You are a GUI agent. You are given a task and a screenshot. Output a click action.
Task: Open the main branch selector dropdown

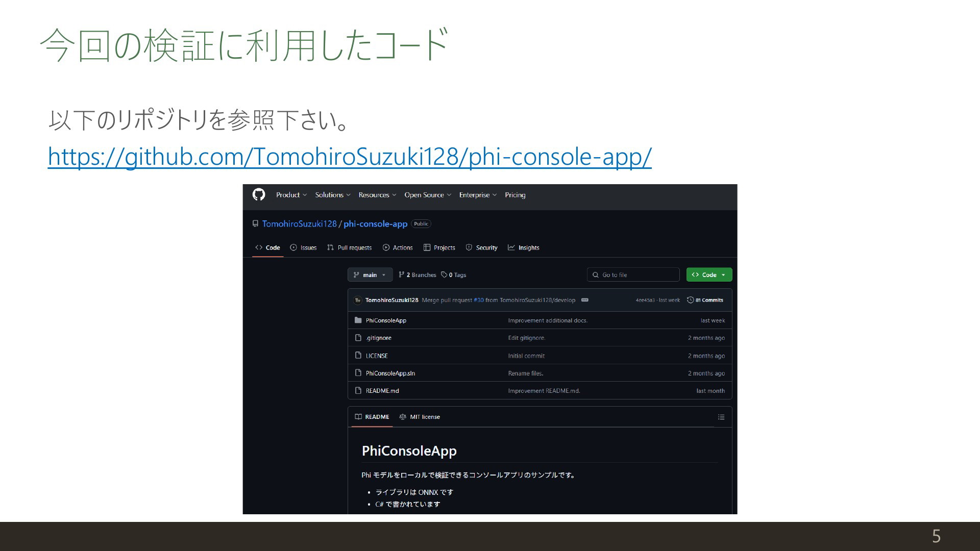click(370, 274)
